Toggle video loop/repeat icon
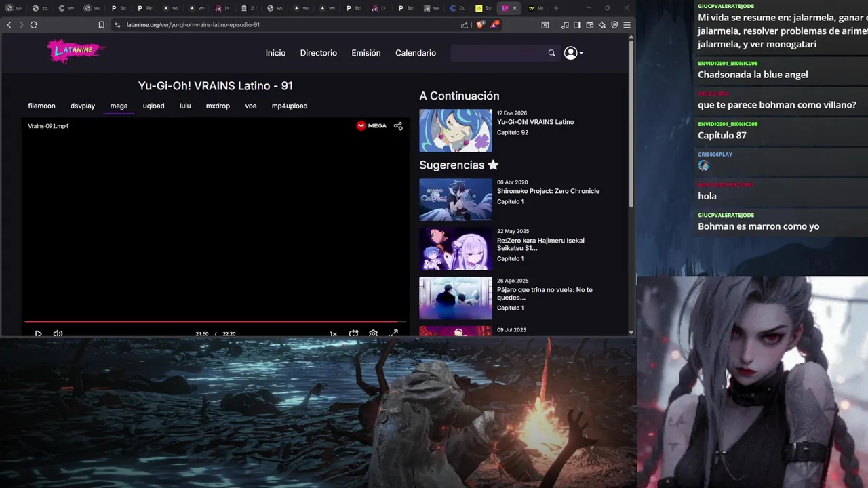The width and height of the screenshot is (868, 488). (x=353, y=333)
